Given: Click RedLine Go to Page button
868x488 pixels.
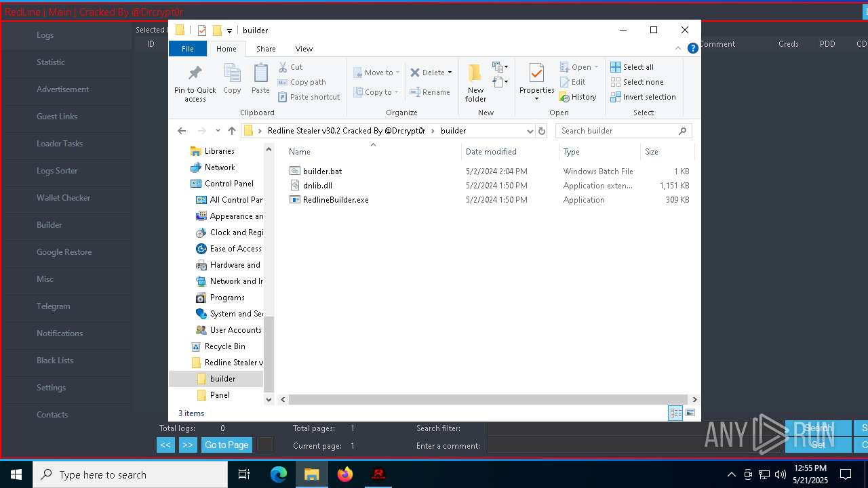Looking at the screenshot, I should (x=226, y=445).
